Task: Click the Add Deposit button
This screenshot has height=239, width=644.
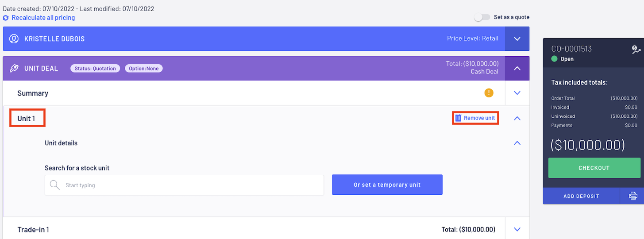Action: pos(581,196)
